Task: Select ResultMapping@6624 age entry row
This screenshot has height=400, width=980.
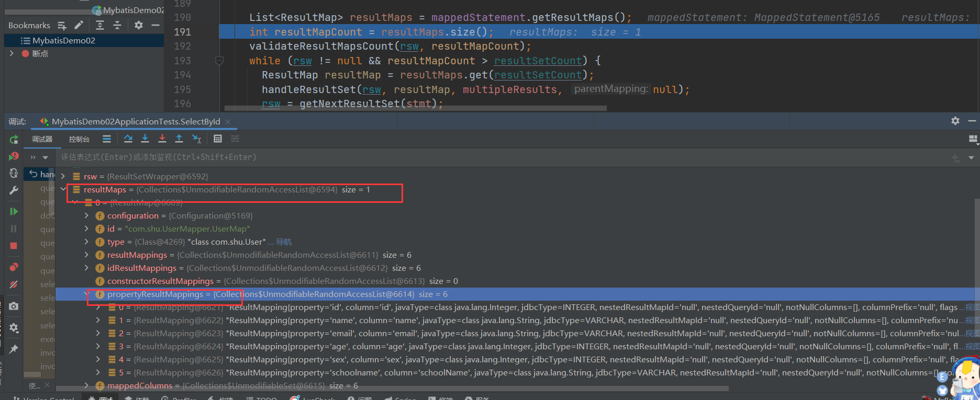Action: tap(516, 346)
